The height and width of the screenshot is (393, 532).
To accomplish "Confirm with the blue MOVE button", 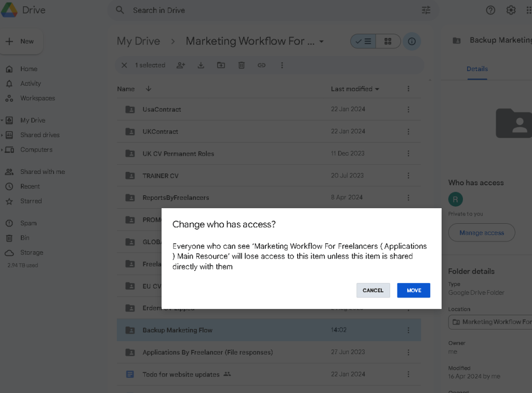I will (x=414, y=290).
